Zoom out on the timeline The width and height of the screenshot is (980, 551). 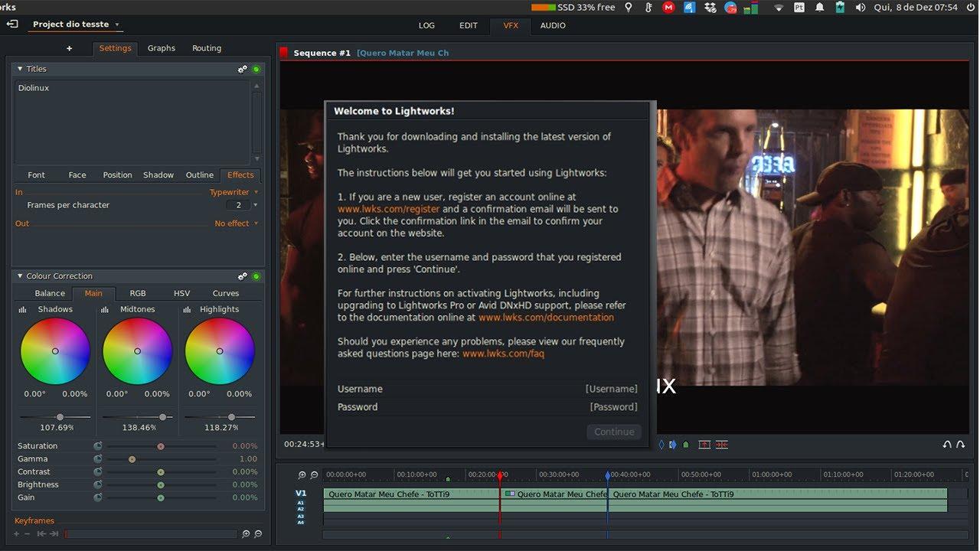click(x=314, y=475)
